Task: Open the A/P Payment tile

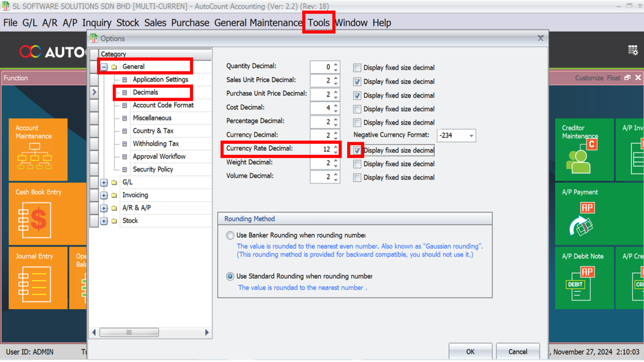Action: pyautogui.click(x=600, y=214)
